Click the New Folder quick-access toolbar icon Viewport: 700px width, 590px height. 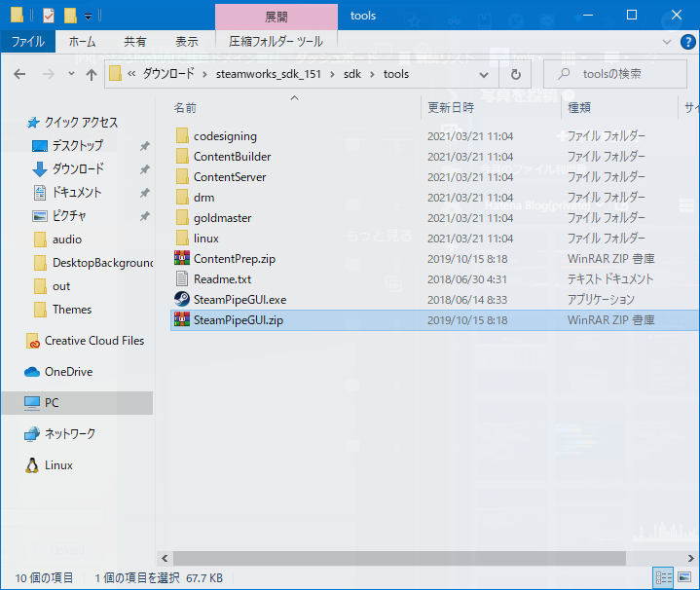tap(70, 16)
